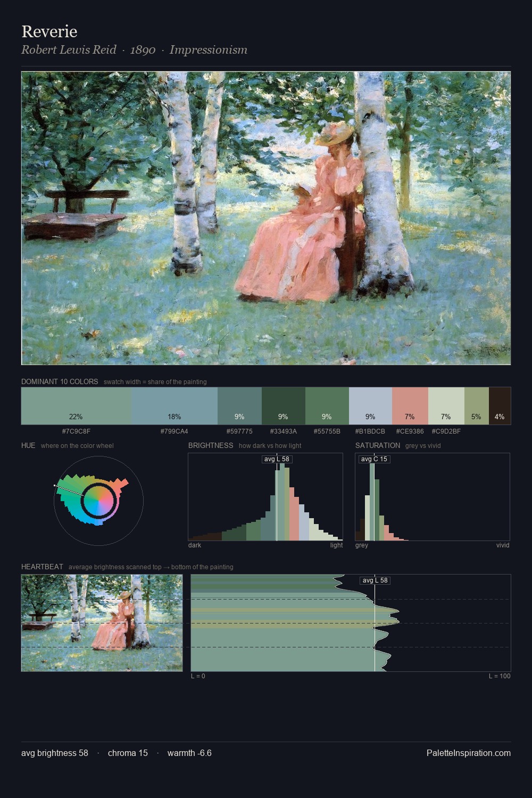The height and width of the screenshot is (798, 532).
Task: Click the footer text avg brightness 58
Action: (x=55, y=753)
